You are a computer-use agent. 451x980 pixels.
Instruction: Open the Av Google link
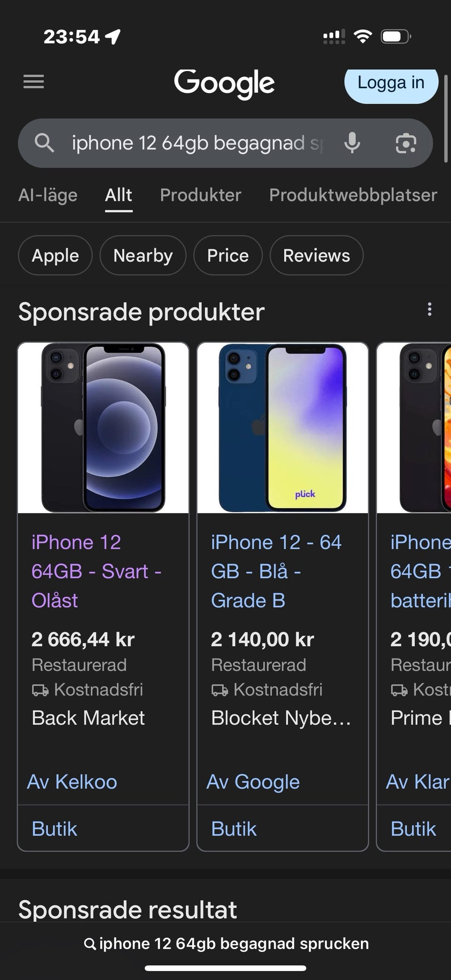coord(253,782)
